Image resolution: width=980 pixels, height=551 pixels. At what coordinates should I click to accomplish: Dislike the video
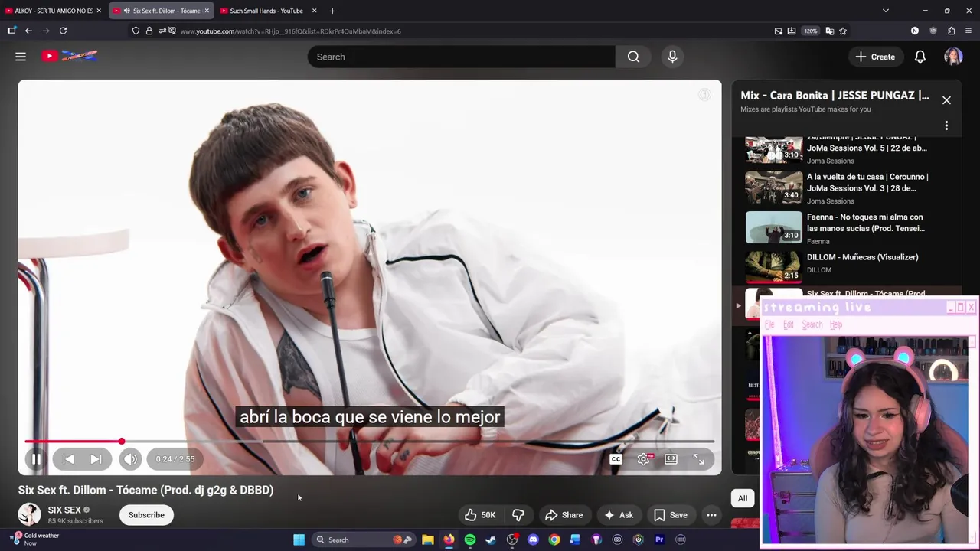(518, 515)
